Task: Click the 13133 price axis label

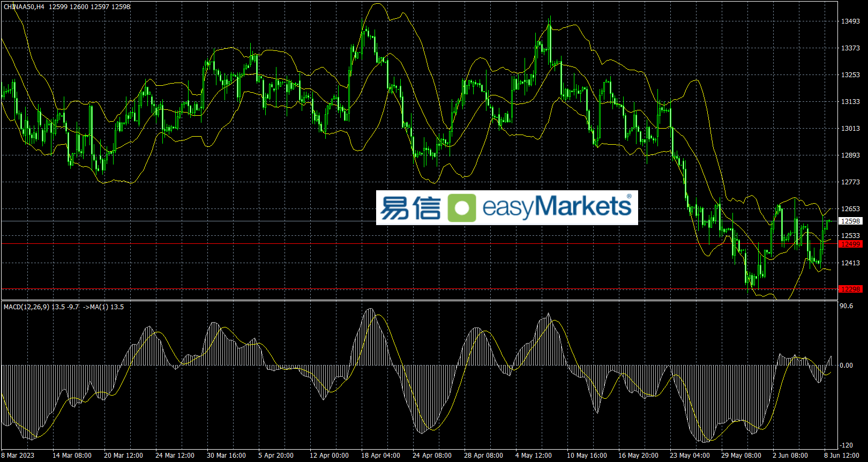Action: (850, 102)
